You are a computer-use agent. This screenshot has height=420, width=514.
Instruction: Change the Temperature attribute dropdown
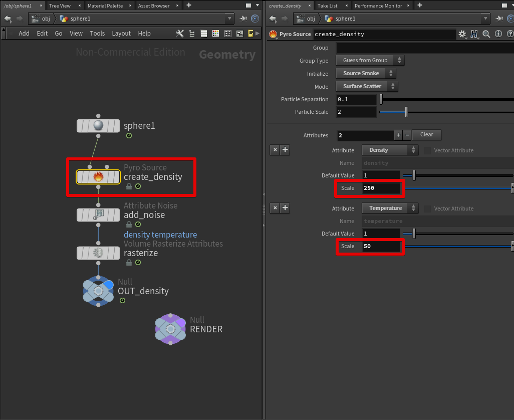coord(390,208)
